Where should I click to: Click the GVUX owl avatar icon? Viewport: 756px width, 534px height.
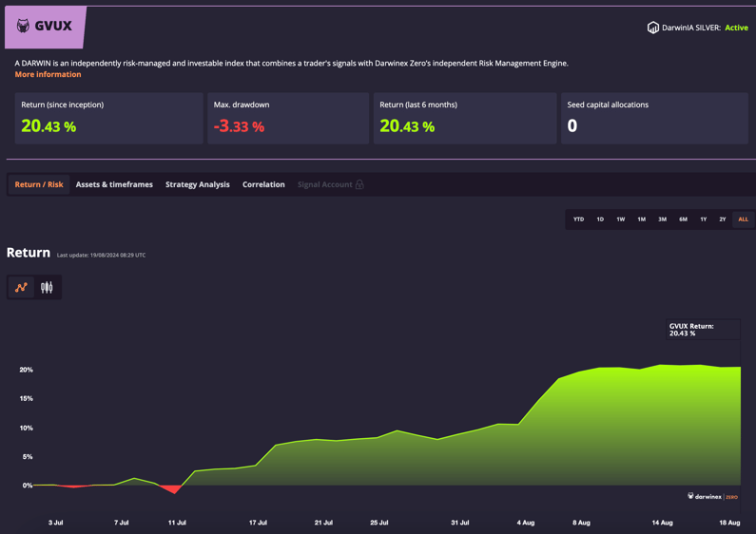23,27
